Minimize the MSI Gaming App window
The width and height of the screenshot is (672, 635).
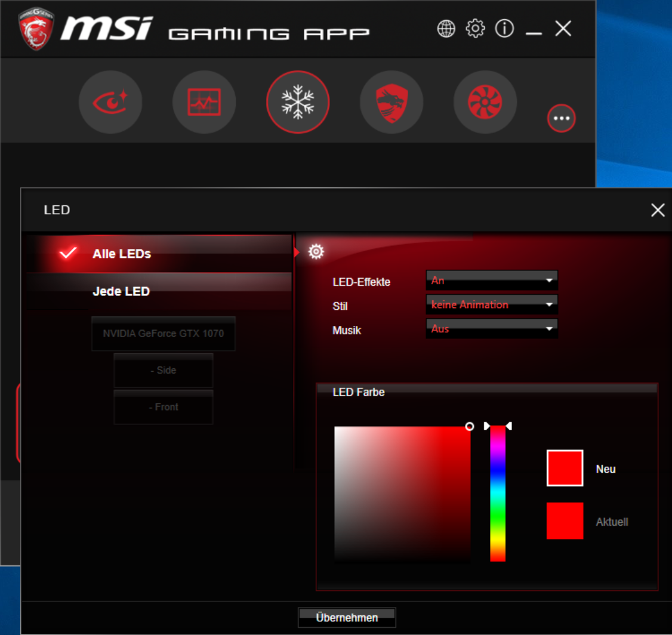coord(534,33)
